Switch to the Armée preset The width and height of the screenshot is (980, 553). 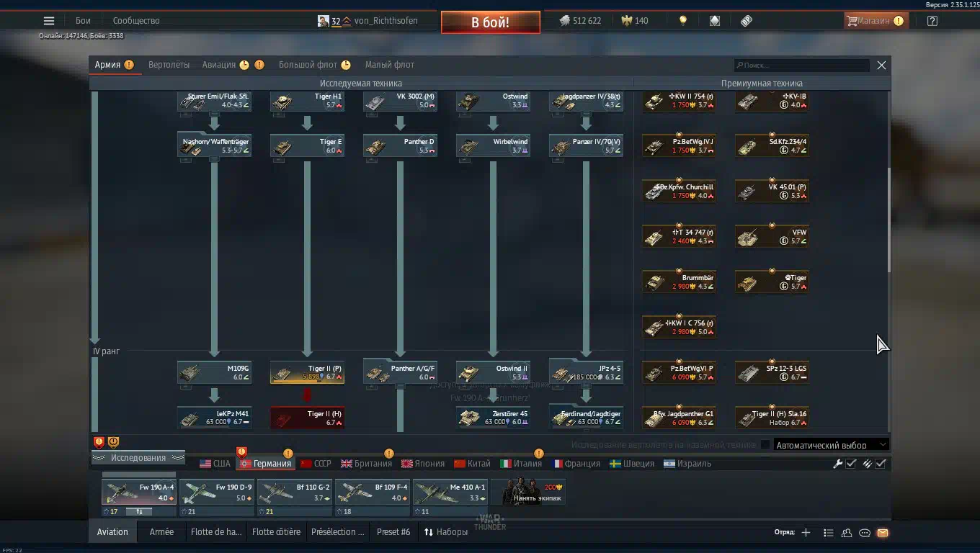click(x=161, y=532)
